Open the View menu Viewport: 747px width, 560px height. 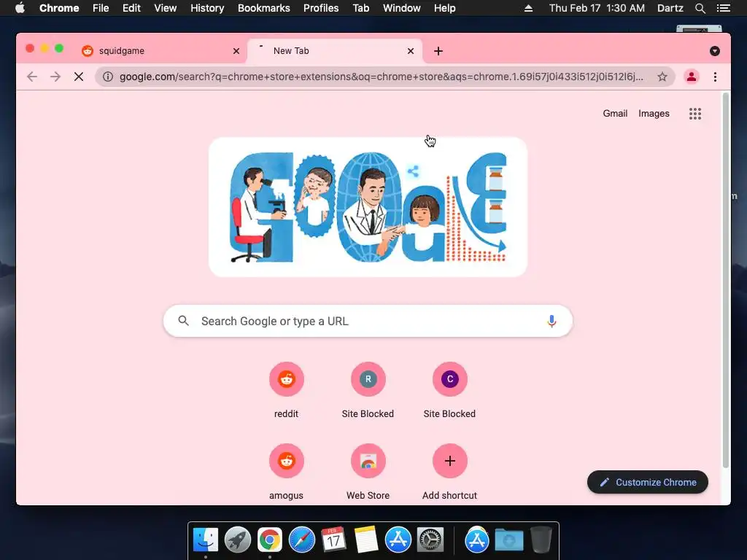click(166, 8)
